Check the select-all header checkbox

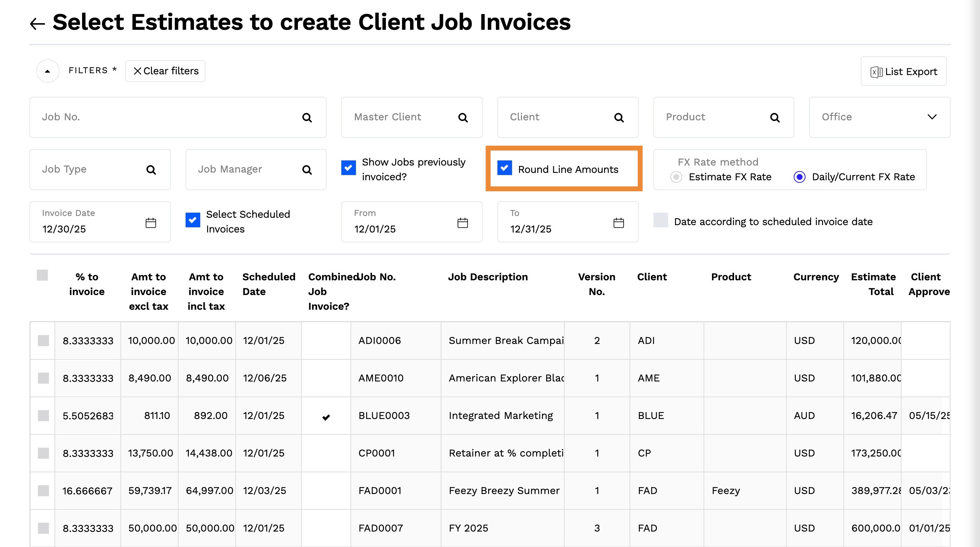[x=42, y=275]
